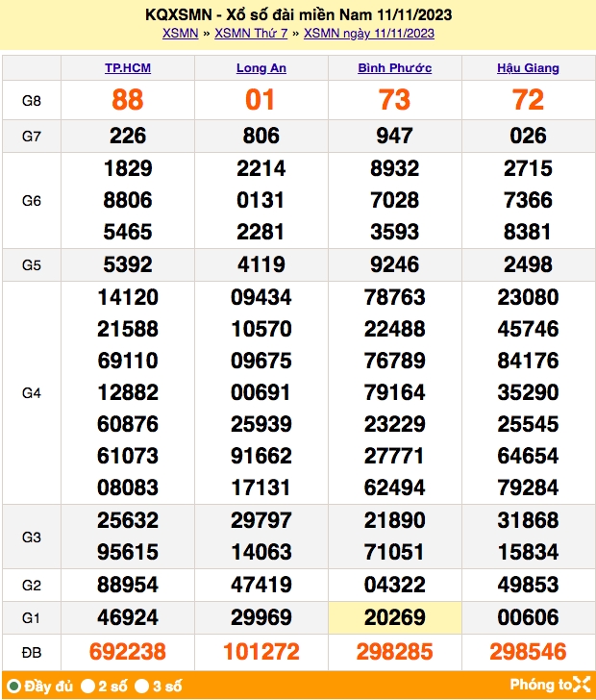Click G6 number 1829

click(128, 168)
